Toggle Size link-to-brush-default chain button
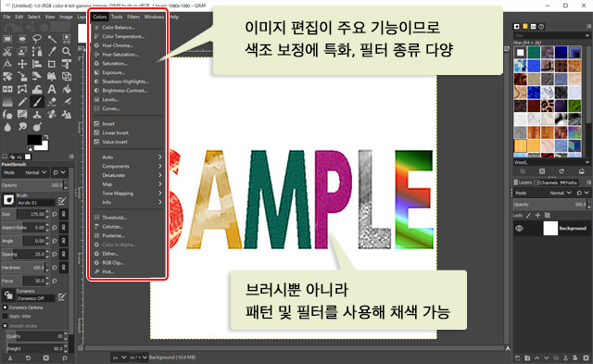593x364 pixels. (64, 214)
